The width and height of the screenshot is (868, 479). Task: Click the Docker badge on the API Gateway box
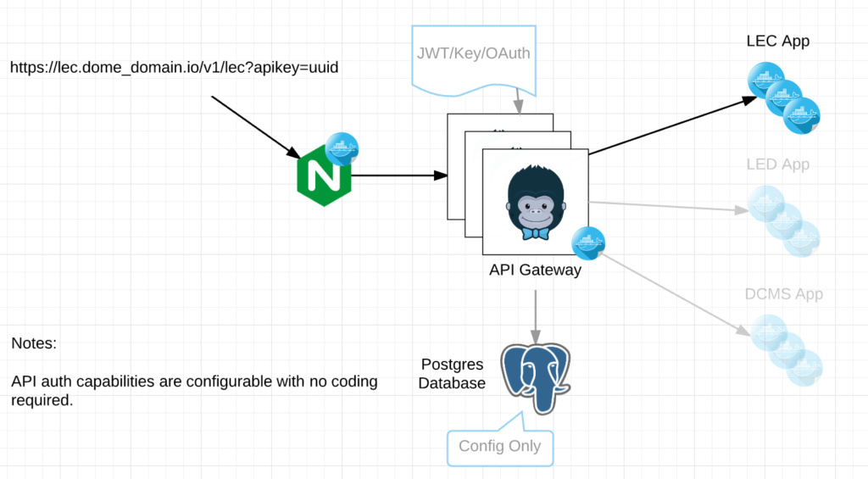click(x=588, y=243)
